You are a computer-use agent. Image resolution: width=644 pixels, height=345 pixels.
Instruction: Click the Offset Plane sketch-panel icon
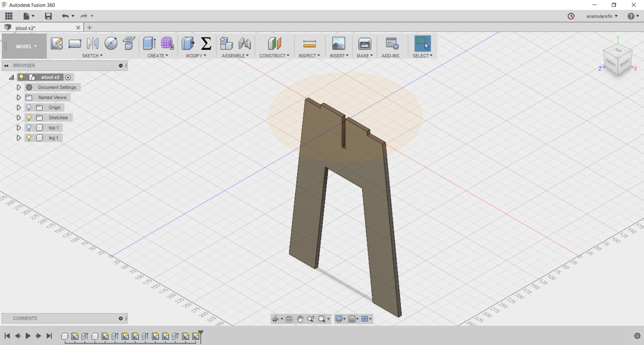coord(129,44)
